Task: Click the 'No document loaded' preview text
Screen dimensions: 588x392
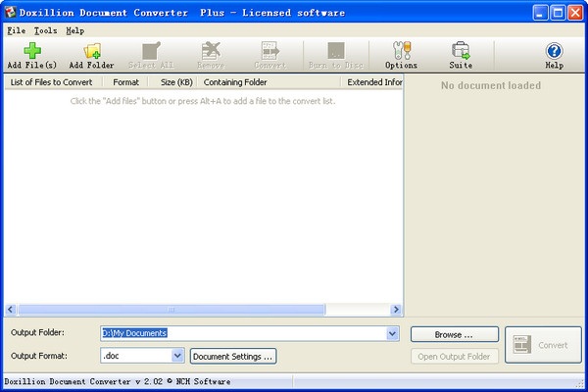Action: tap(491, 86)
